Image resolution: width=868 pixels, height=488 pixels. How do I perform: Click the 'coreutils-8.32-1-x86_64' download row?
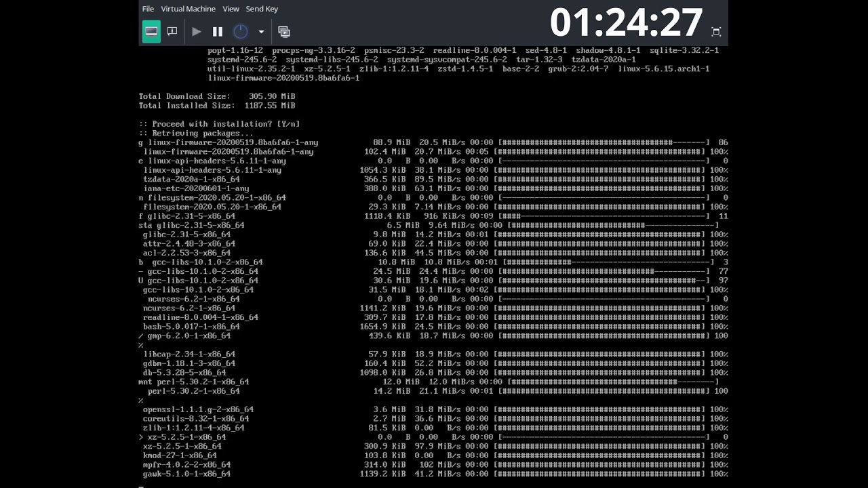[435, 419]
